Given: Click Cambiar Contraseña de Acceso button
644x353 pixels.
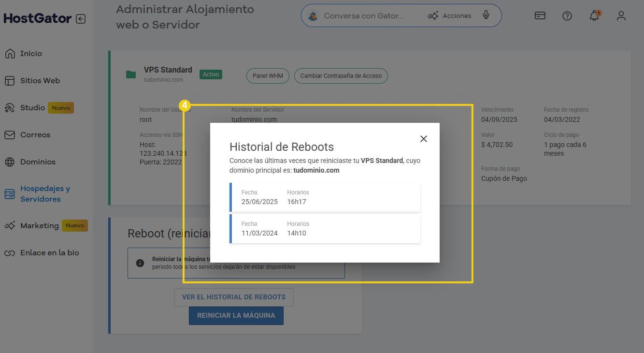Looking at the screenshot, I should (x=341, y=76).
